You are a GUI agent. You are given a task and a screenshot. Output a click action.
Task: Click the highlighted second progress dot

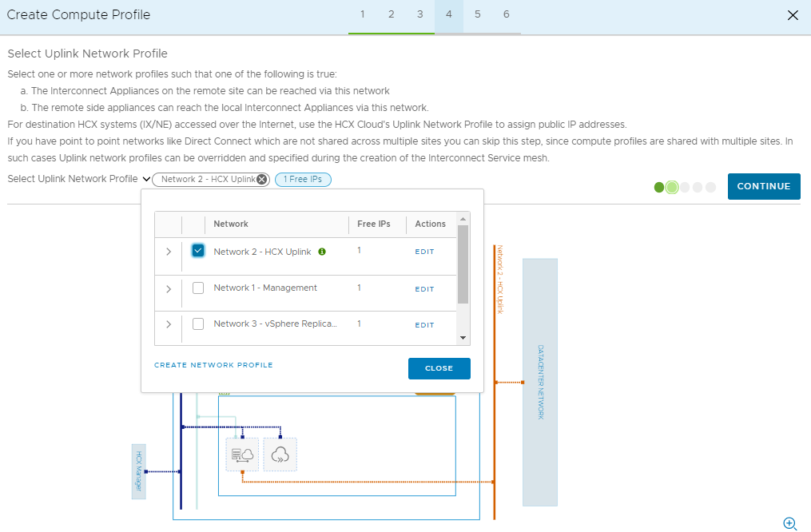pyautogui.click(x=672, y=187)
